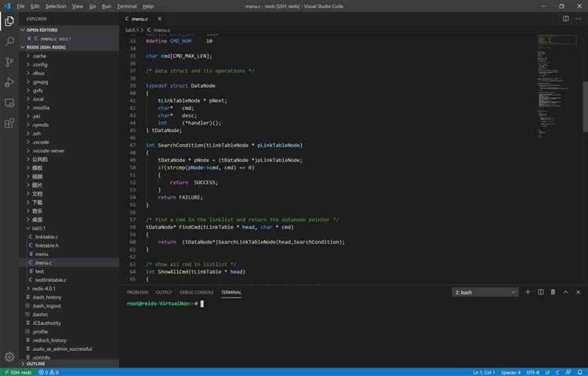This screenshot has height=376, width=588.
Task: Open linktable.h in the explorer
Action: click(46, 245)
